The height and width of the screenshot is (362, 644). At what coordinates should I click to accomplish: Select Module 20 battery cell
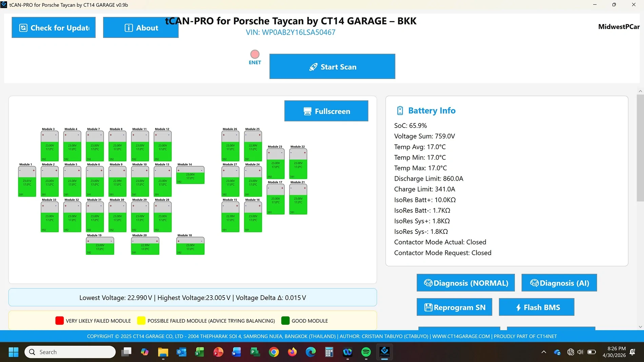pos(145,246)
